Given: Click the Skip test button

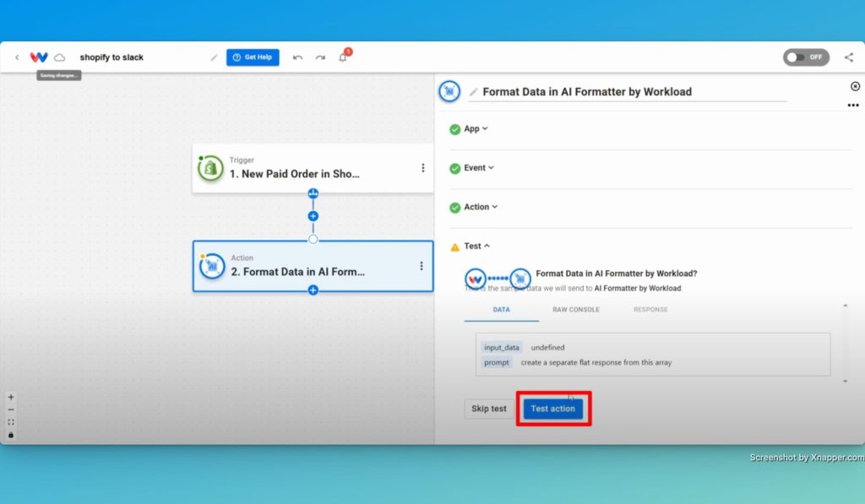Looking at the screenshot, I should pyautogui.click(x=489, y=409).
